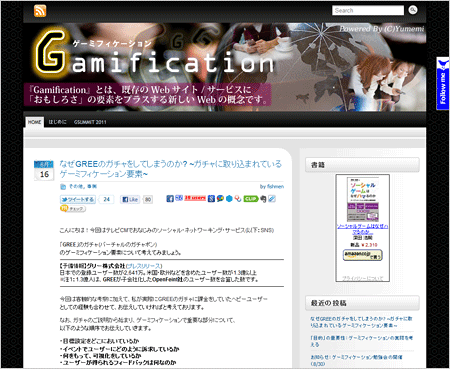Viewport: 450px width, 369px height.
Task: Click the Powered By (C)Yumemi text
Action: (382, 29)
